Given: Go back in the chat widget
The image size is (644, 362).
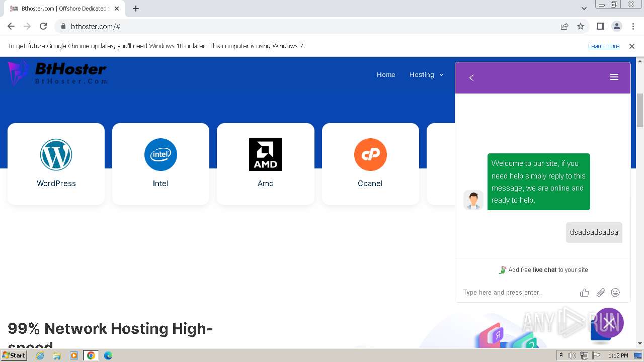Looking at the screenshot, I should [471, 77].
